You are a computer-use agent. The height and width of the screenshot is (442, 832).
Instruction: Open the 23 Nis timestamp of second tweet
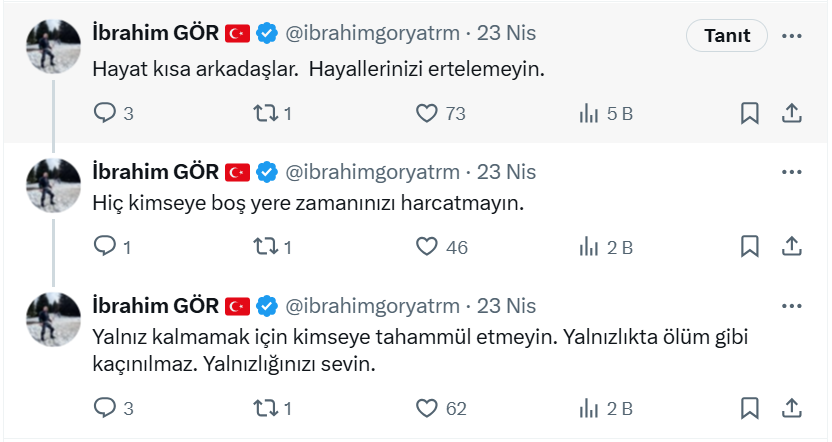pyautogui.click(x=507, y=171)
